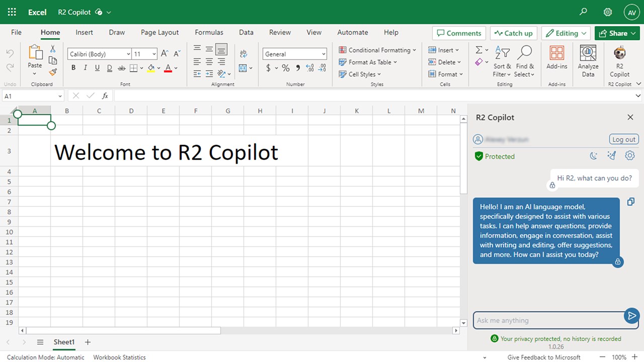Expand Cell Styles menu
This screenshot has height=362, width=644.
[360, 74]
